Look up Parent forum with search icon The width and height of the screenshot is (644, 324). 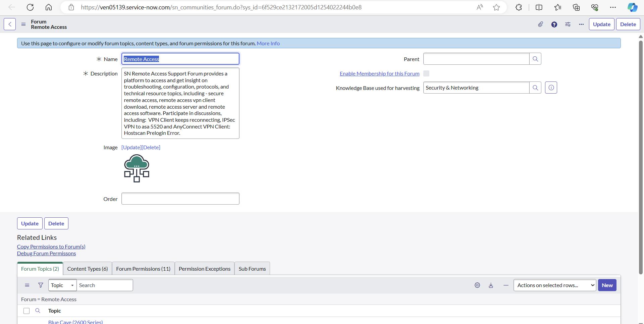535,59
